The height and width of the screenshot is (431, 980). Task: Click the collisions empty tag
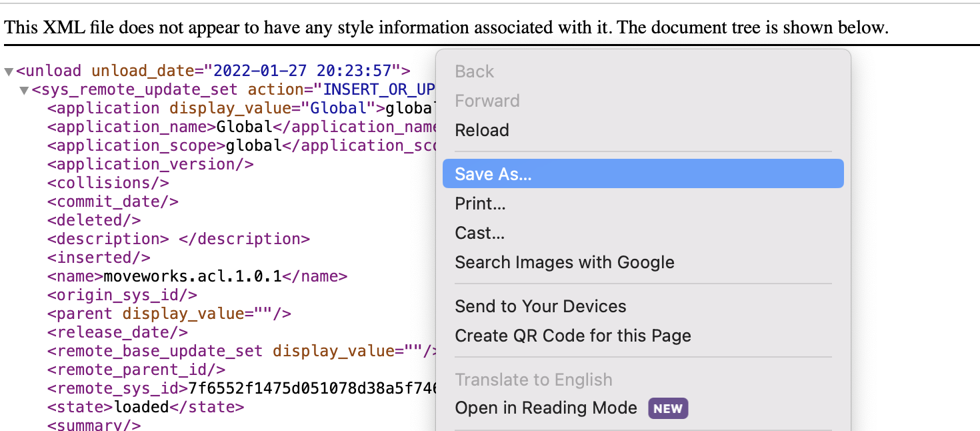coord(108,183)
